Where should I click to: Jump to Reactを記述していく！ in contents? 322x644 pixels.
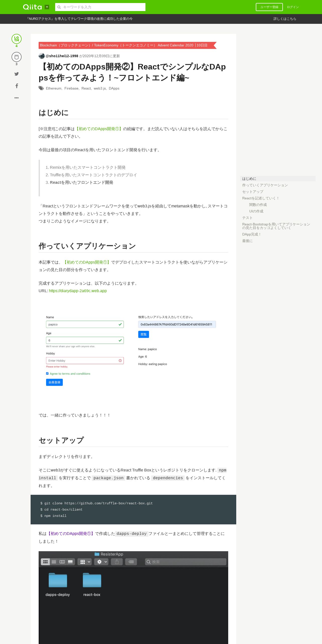[261, 198]
